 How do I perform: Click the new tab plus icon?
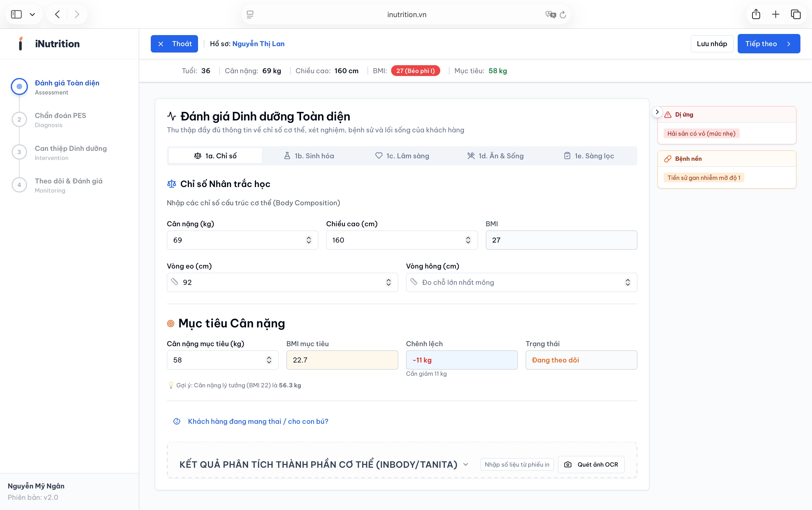tap(776, 14)
